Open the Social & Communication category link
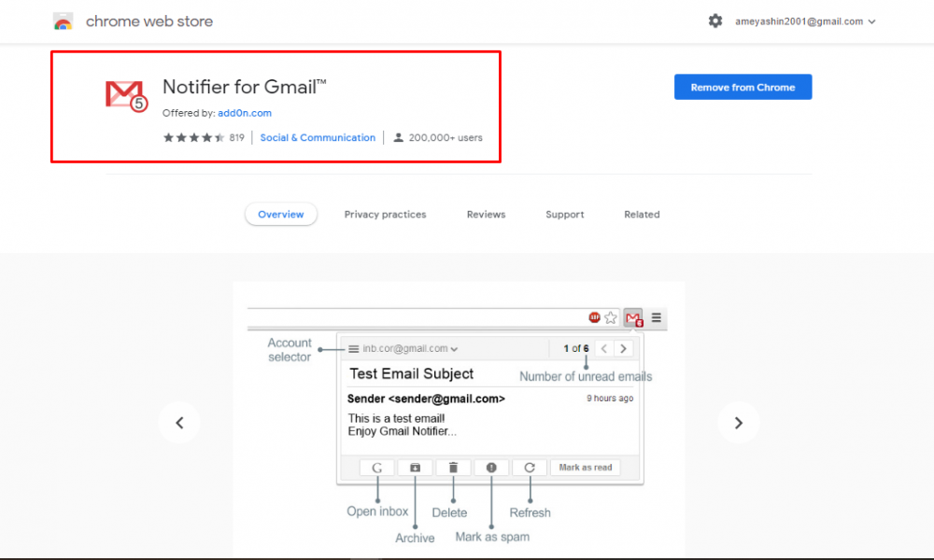Viewport: 934px width, 560px height. 318,138
